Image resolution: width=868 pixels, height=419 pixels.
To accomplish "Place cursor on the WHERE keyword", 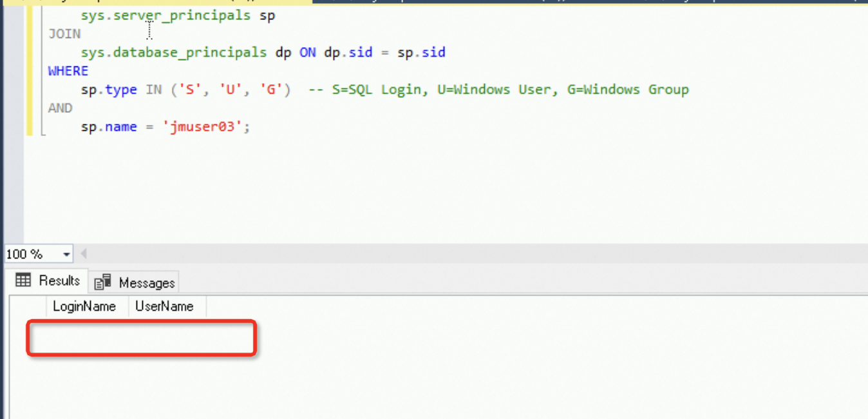I will 68,71.
